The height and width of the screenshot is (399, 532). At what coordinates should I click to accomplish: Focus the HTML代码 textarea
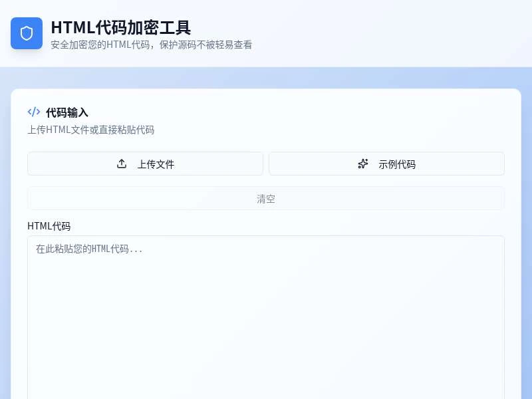[x=266, y=318]
